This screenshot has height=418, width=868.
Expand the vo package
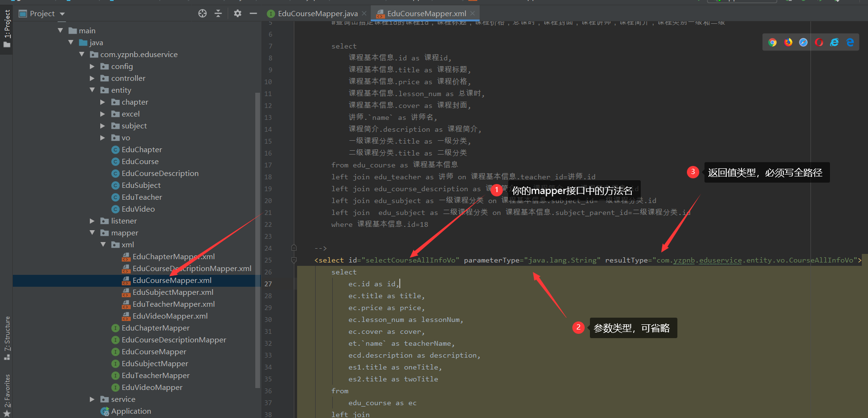103,137
